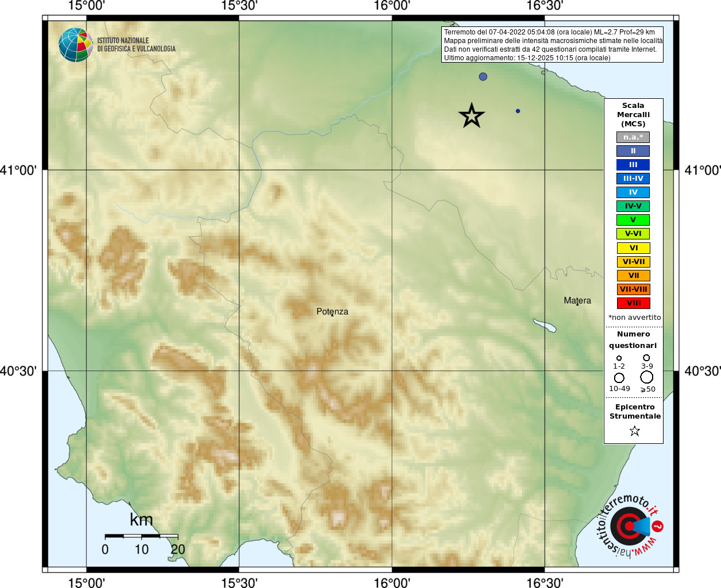This screenshot has width=721, height=588.
Task: Click the light blue IV intensity swatch
Action: point(633,192)
